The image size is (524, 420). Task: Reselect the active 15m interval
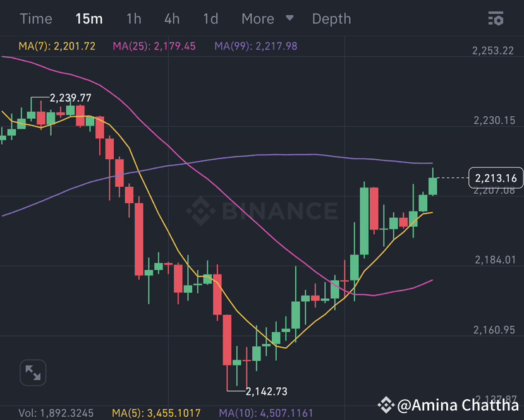click(x=88, y=18)
